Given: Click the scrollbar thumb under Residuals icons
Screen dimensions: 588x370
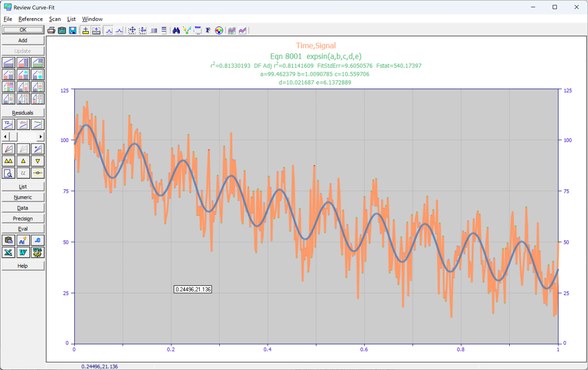Looking at the screenshot, I should [13, 136].
